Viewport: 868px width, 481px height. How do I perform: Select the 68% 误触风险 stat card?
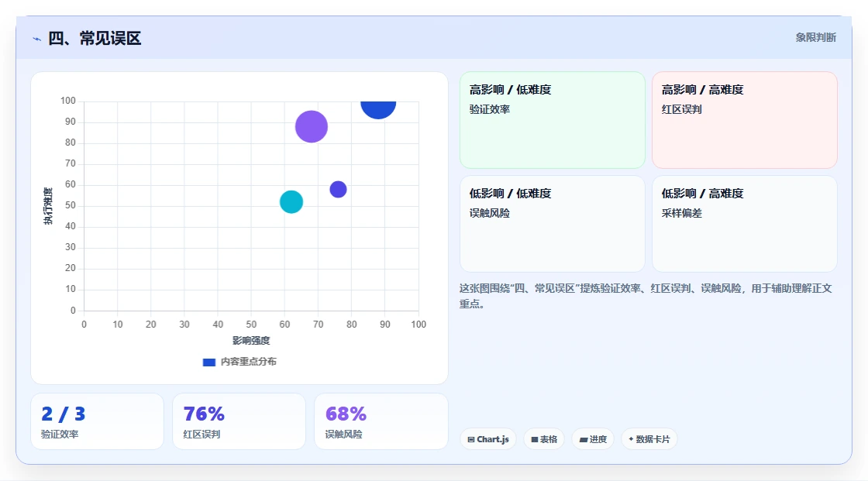381,421
